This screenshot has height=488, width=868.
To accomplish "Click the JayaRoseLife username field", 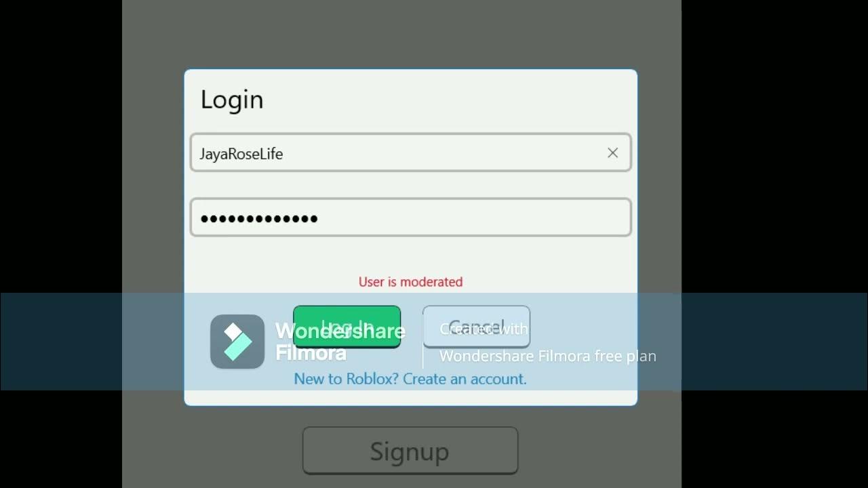I will [410, 152].
